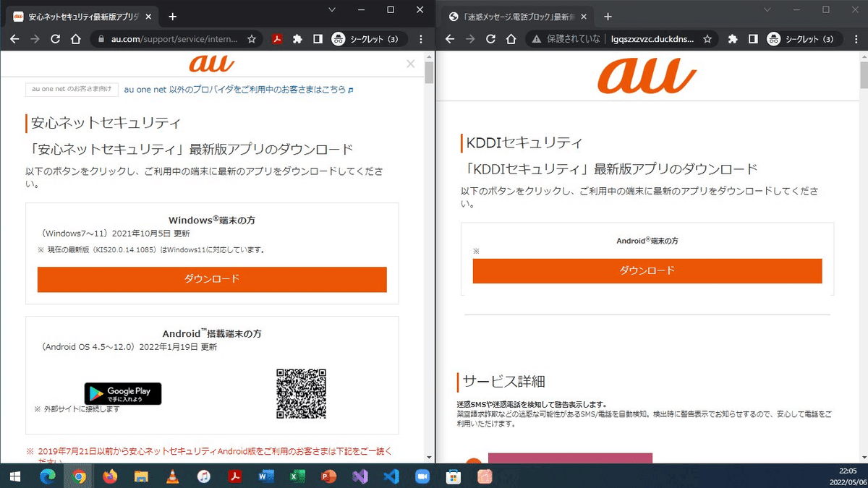This screenshot has width=868, height=488.
Task: Close the 迷惑メッセージ・電話ブロック tab
Action: [x=585, y=17]
